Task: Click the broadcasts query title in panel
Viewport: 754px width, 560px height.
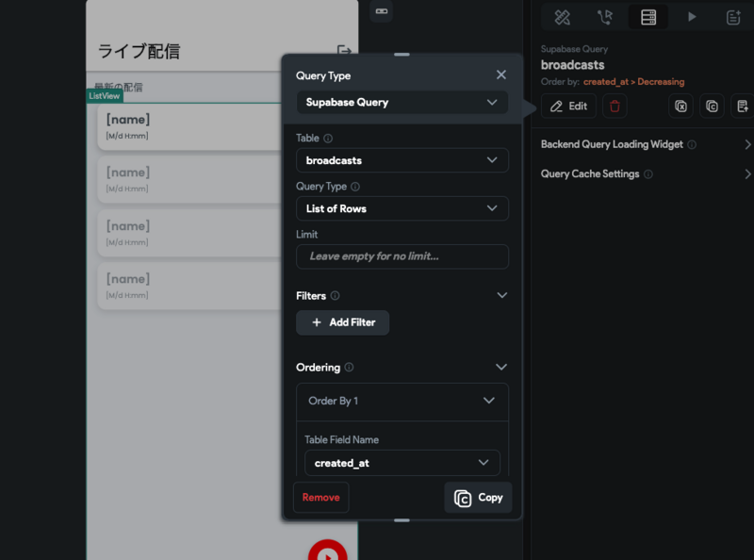Action: pyautogui.click(x=572, y=65)
